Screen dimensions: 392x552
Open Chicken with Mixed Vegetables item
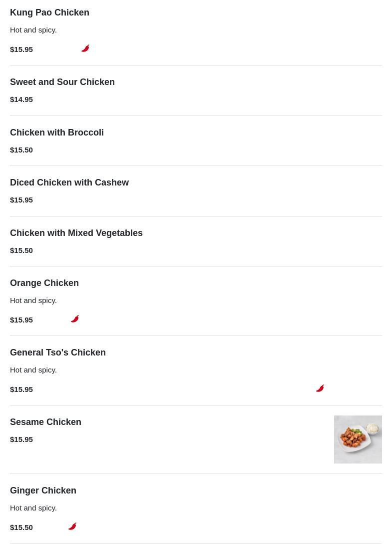(x=76, y=233)
